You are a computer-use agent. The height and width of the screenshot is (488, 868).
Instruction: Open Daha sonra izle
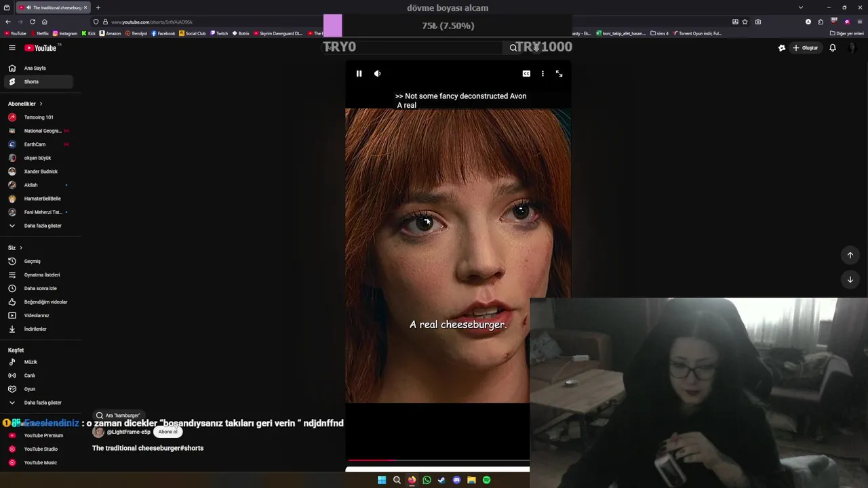pos(38,289)
